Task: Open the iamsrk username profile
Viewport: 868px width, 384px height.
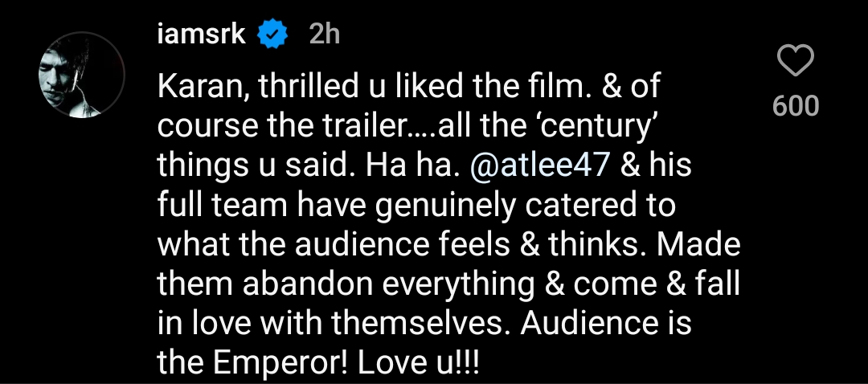Action: click(203, 34)
